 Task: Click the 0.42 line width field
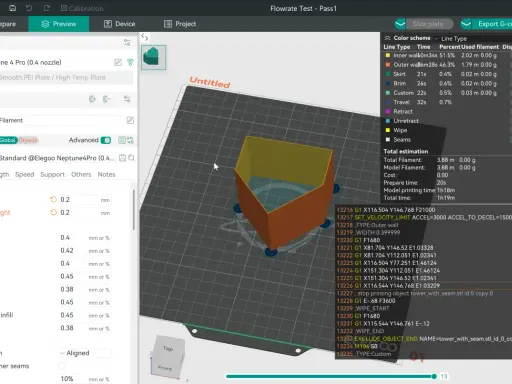pyautogui.click(x=85, y=251)
